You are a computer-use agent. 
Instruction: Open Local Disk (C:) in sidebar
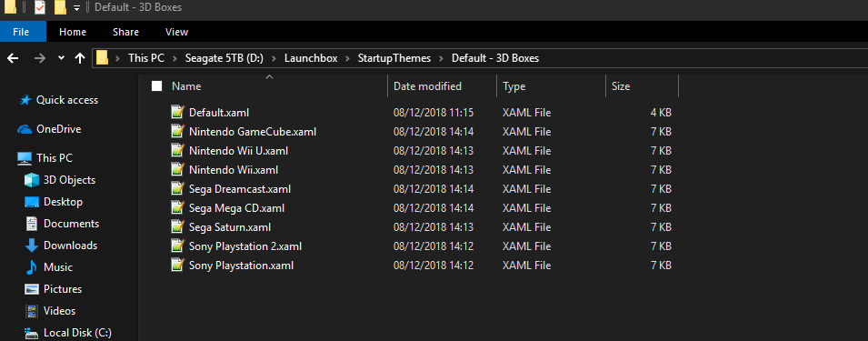pyautogui.click(x=77, y=333)
